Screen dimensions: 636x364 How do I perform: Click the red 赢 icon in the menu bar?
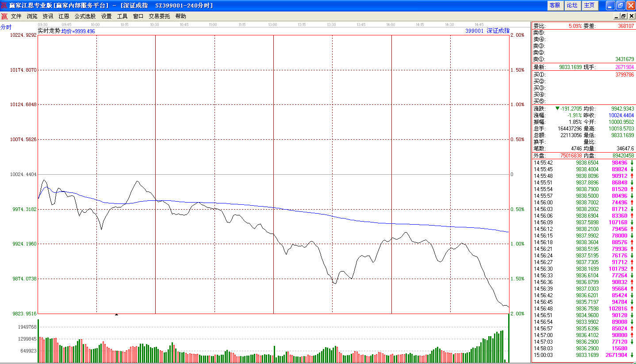[4, 16]
